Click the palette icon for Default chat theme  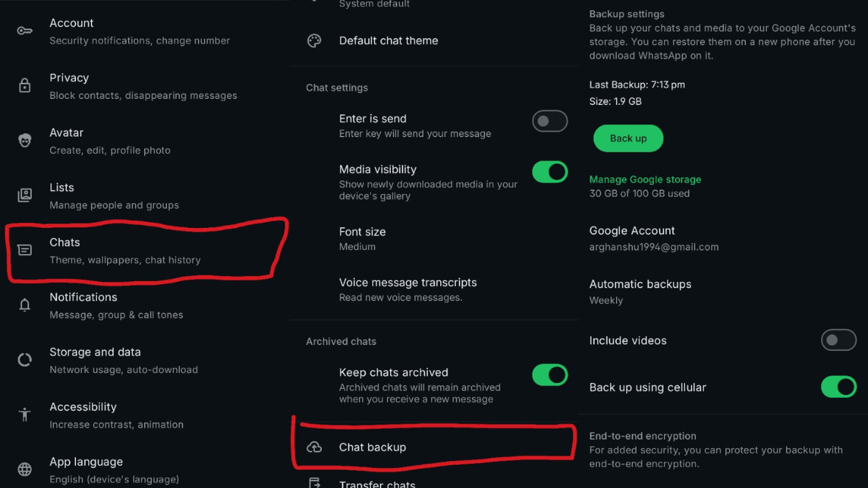pos(314,41)
